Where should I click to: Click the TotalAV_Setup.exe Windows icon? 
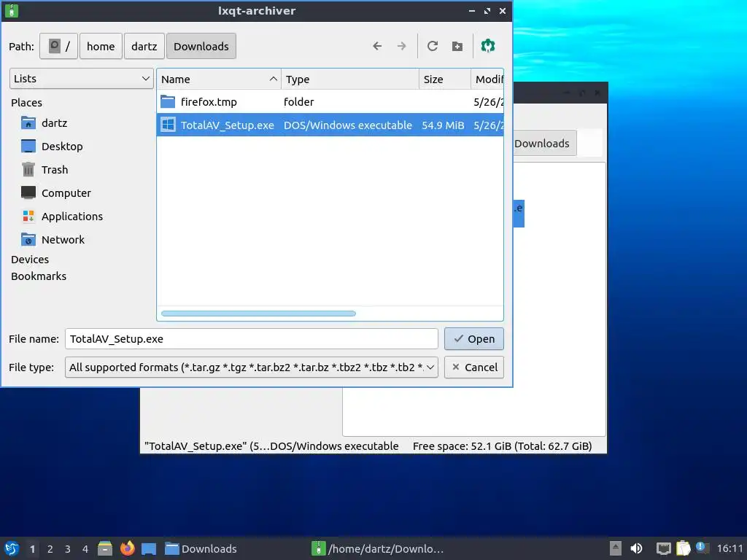click(168, 125)
